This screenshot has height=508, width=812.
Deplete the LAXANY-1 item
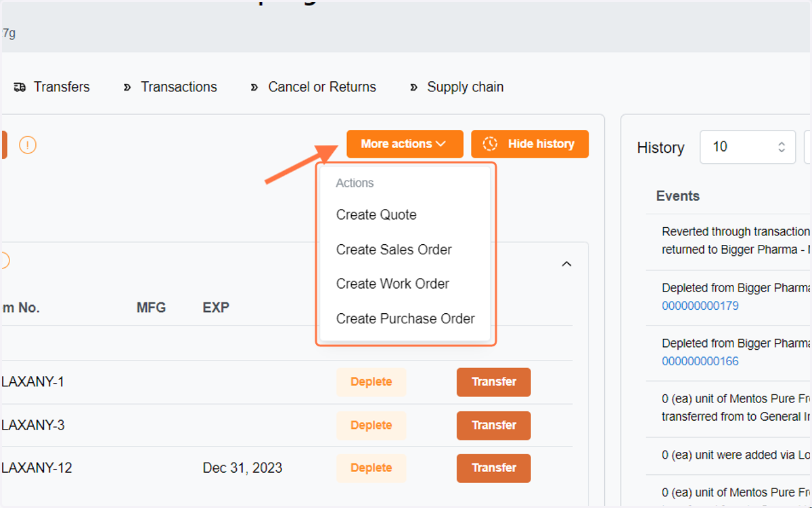[x=371, y=382]
